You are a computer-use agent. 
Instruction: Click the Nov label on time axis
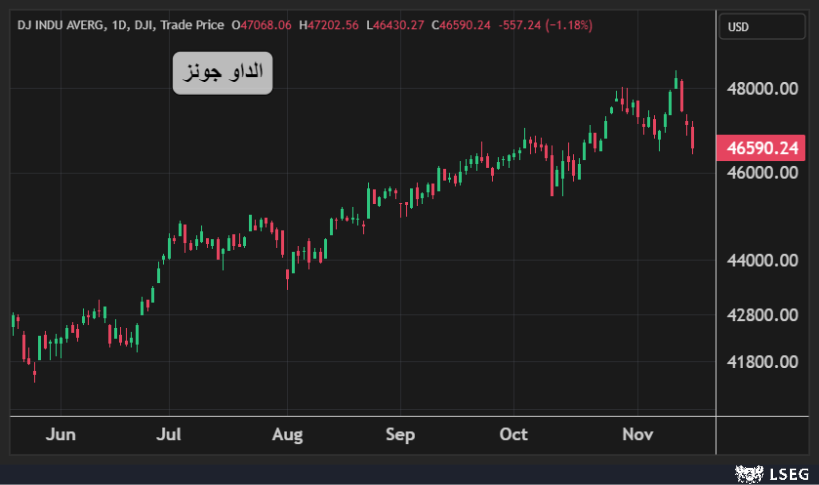[637, 434]
